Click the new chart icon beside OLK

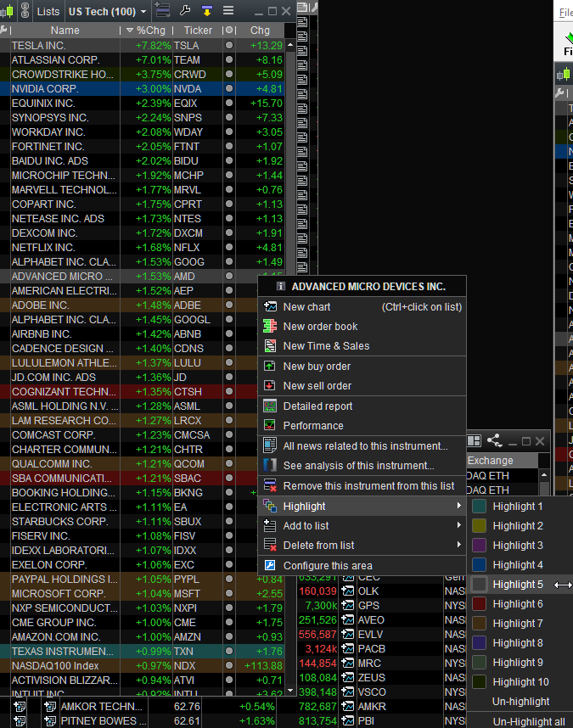[x=347, y=591]
